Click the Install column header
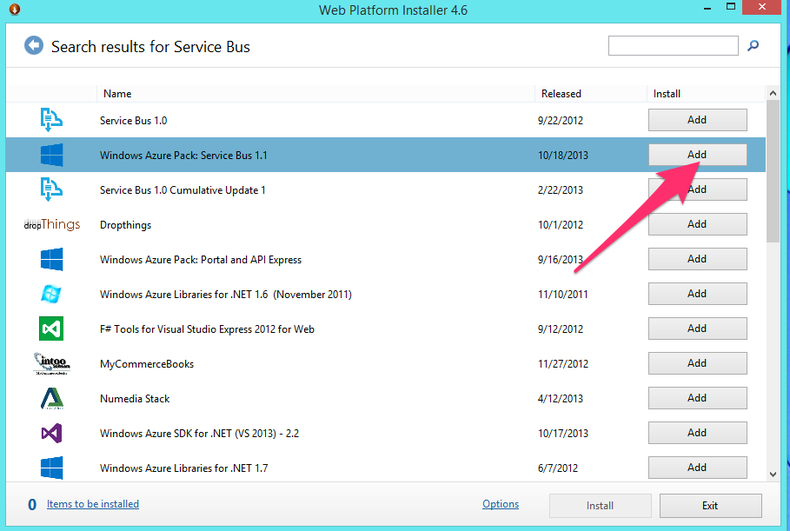The height and width of the screenshot is (531, 790). [706, 94]
